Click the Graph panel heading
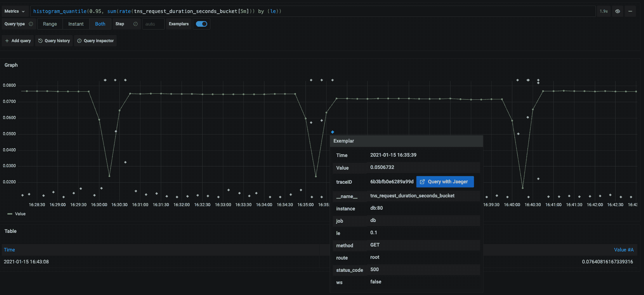Image resolution: width=644 pixels, height=295 pixels. (11, 65)
